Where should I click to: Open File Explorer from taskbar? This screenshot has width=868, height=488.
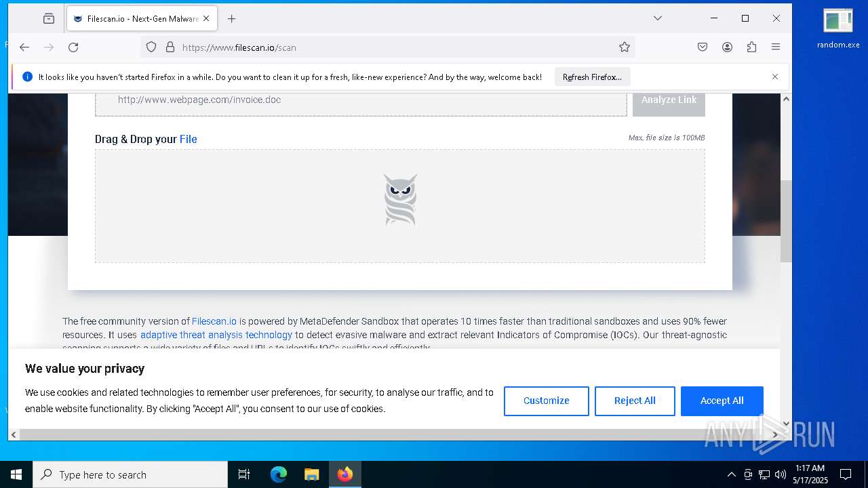click(311, 474)
